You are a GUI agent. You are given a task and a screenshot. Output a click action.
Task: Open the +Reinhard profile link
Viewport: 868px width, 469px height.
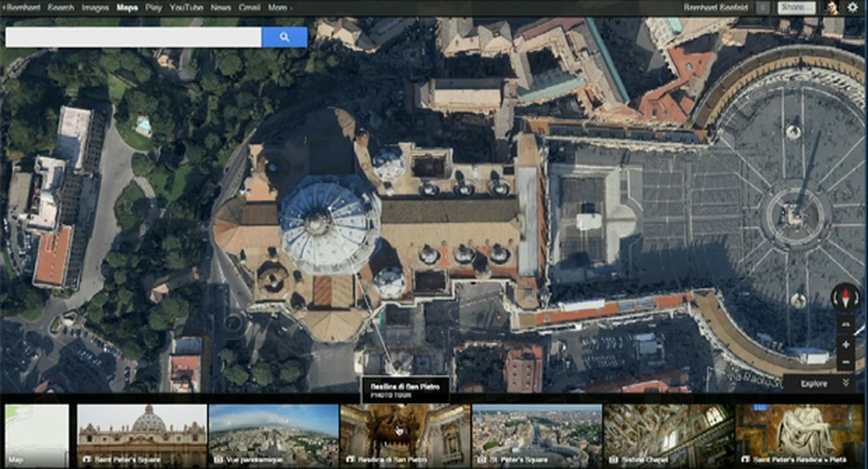tap(21, 8)
